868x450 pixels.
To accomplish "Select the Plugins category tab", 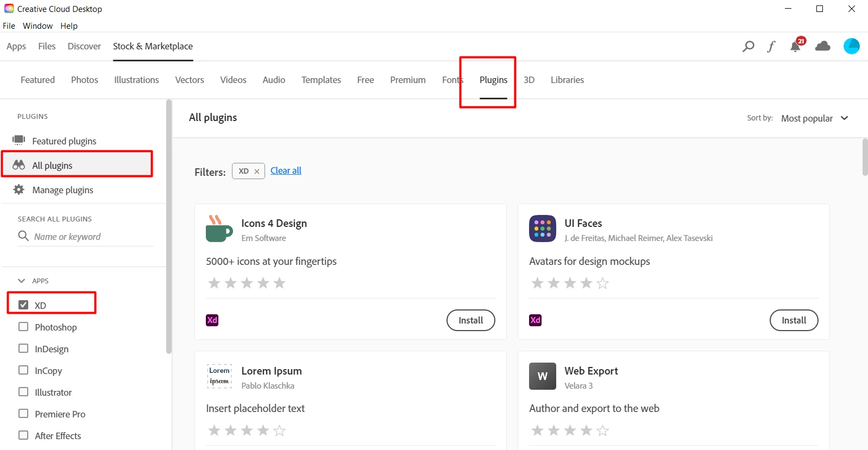I will (493, 80).
